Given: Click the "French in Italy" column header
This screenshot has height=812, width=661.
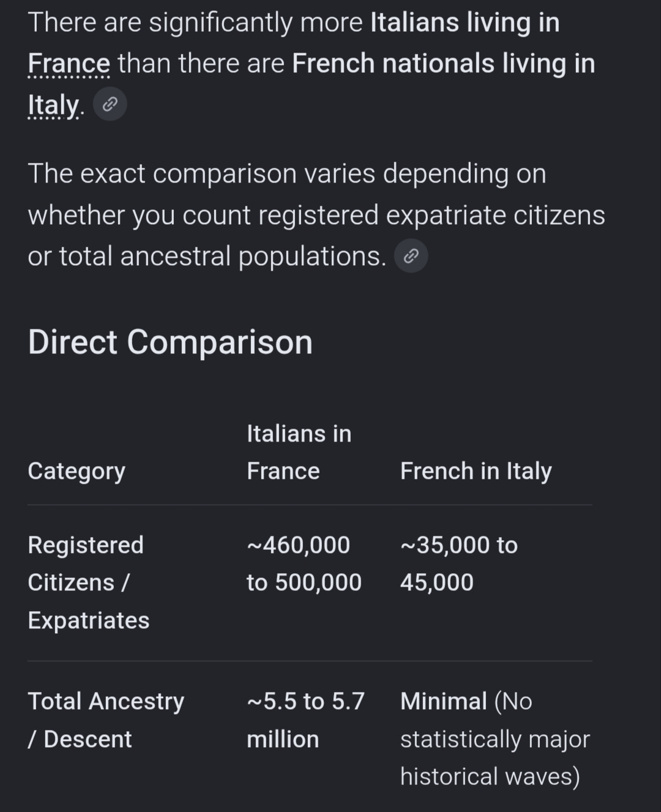Looking at the screenshot, I should (476, 471).
